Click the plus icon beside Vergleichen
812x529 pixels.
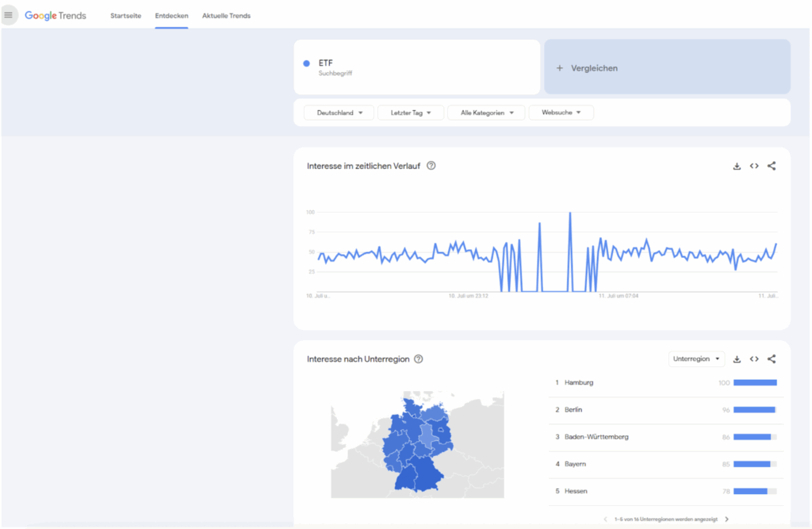pyautogui.click(x=559, y=68)
